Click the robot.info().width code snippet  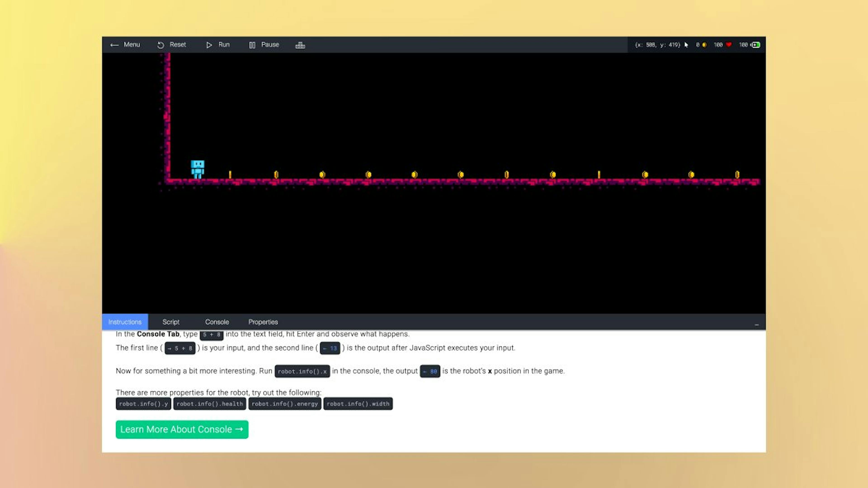358,404
